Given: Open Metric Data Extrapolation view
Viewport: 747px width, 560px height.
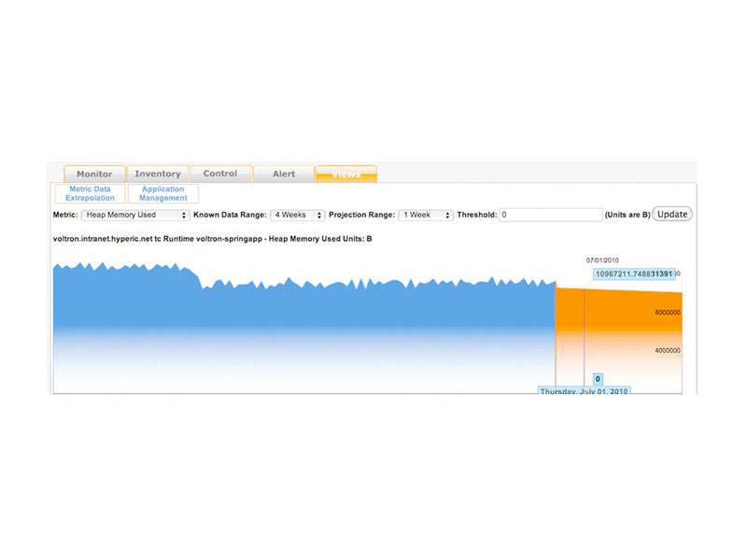Looking at the screenshot, I should tap(90, 193).
